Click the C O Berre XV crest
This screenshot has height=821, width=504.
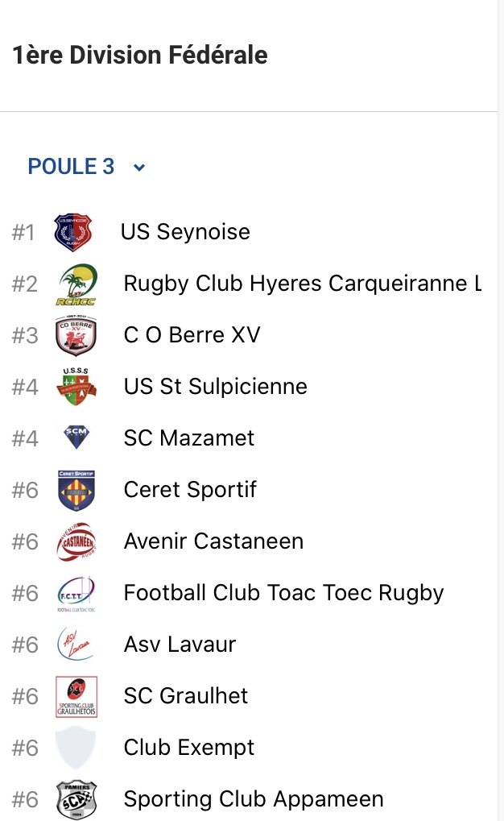[76, 336]
